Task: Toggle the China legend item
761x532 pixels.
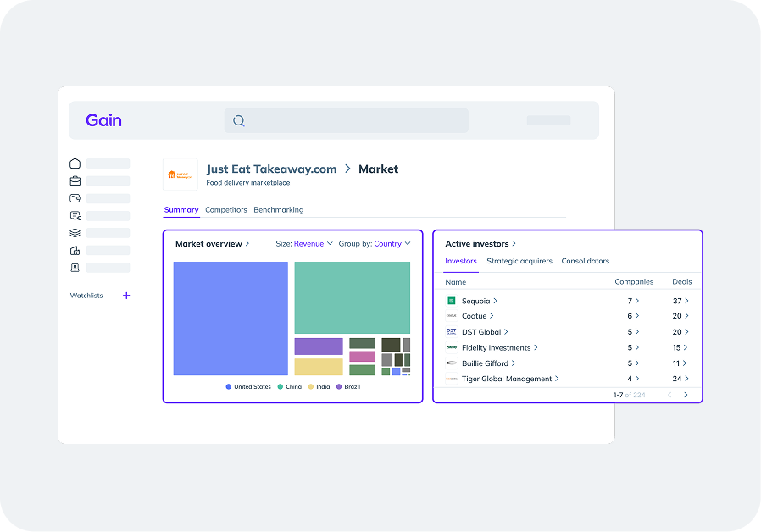Action: coord(289,386)
